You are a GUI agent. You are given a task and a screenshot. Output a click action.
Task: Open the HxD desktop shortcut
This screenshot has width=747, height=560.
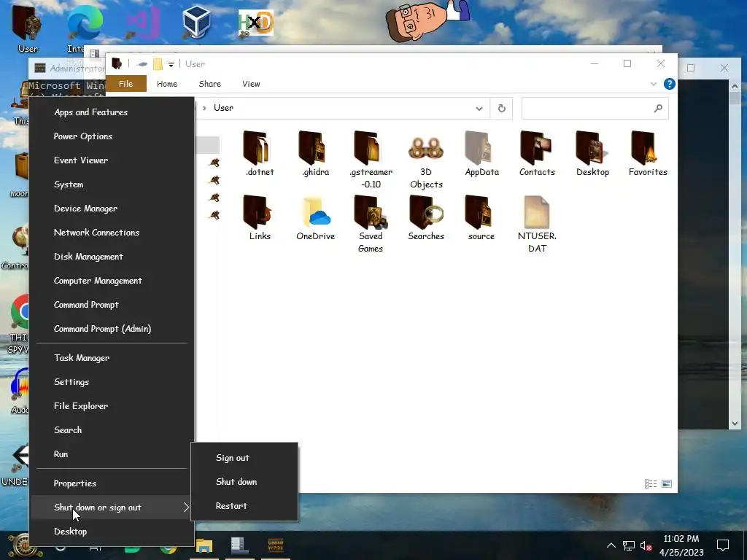256,23
